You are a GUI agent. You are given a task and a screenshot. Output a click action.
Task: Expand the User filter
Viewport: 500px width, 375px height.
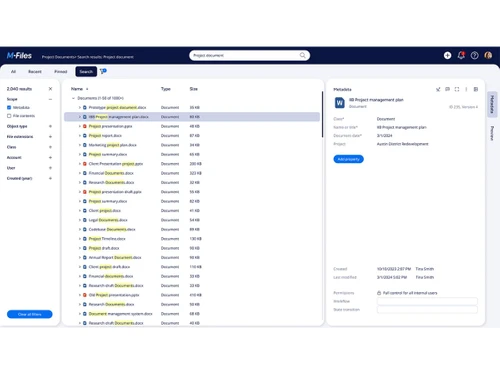click(50, 168)
